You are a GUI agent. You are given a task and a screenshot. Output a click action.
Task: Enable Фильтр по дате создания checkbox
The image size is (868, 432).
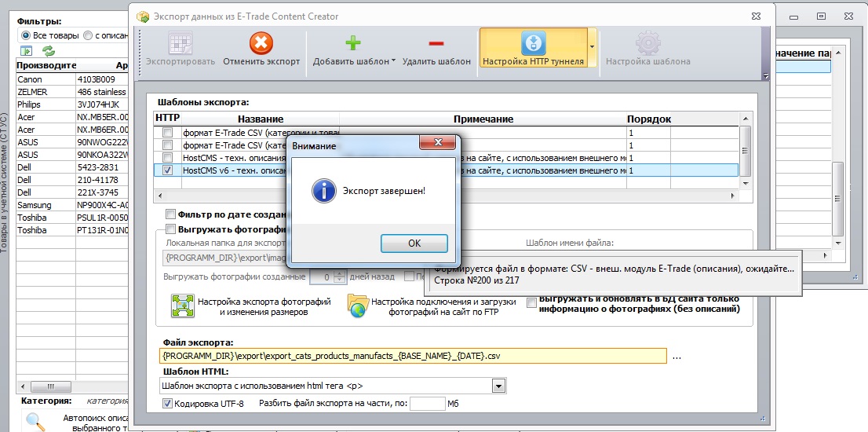pyautogui.click(x=170, y=214)
